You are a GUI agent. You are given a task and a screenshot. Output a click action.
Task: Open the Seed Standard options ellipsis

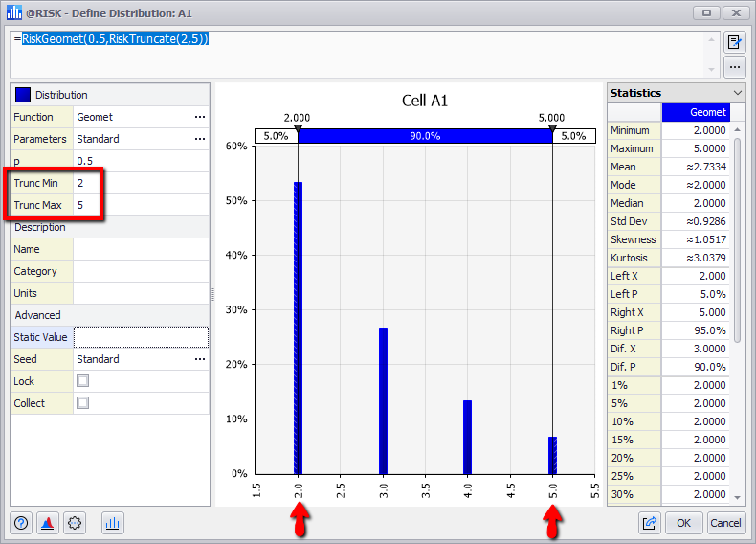199,359
